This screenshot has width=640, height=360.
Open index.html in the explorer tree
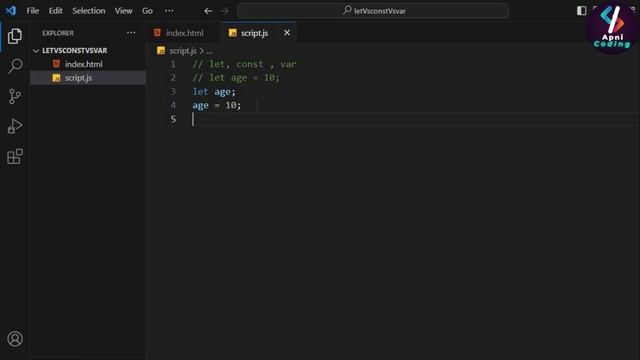click(84, 64)
